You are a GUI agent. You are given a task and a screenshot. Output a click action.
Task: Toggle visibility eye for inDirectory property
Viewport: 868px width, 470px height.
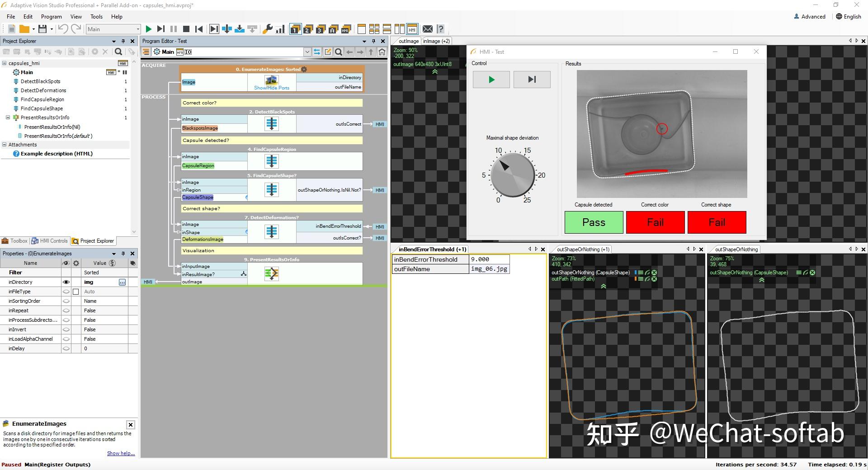pos(67,282)
